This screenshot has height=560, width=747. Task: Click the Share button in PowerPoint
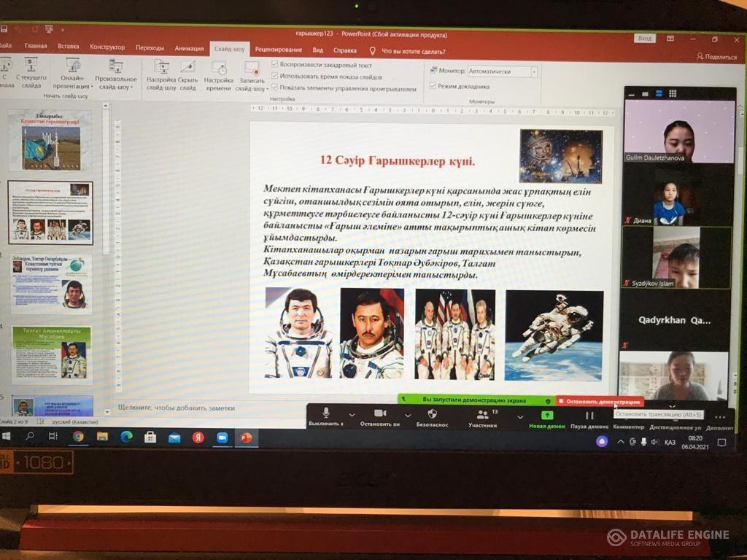(716, 56)
